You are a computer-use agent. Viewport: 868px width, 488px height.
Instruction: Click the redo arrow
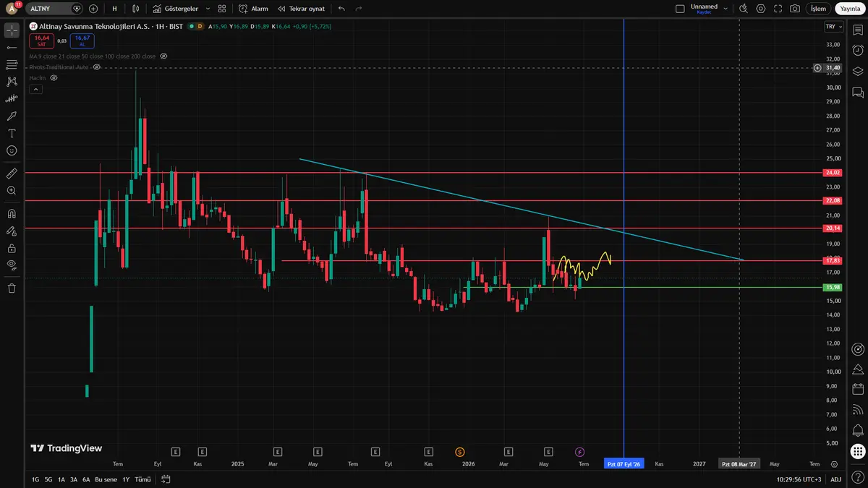(x=359, y=9)
